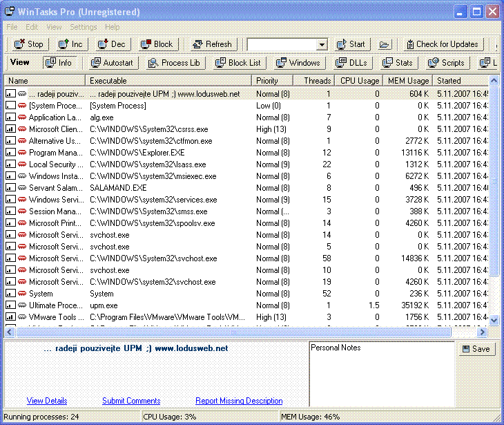Click the Report Missing Description link
504x425 pixels.
(x=239, y=401)
